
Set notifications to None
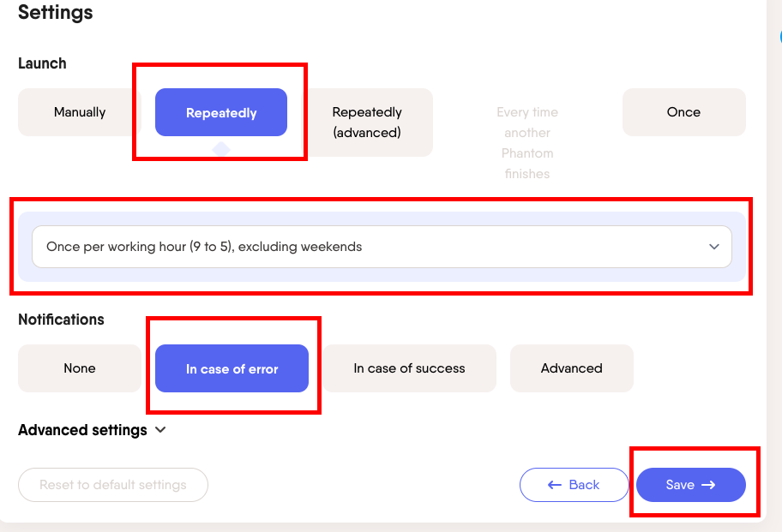79,368
